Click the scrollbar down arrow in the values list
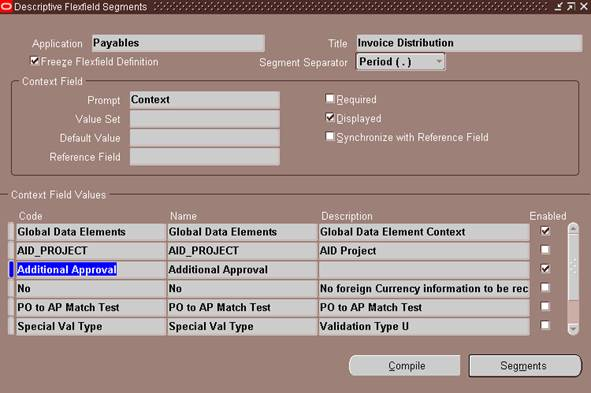The width and height of the screenshot is (591, 393). pyautogui.click(x=573, y=329)
